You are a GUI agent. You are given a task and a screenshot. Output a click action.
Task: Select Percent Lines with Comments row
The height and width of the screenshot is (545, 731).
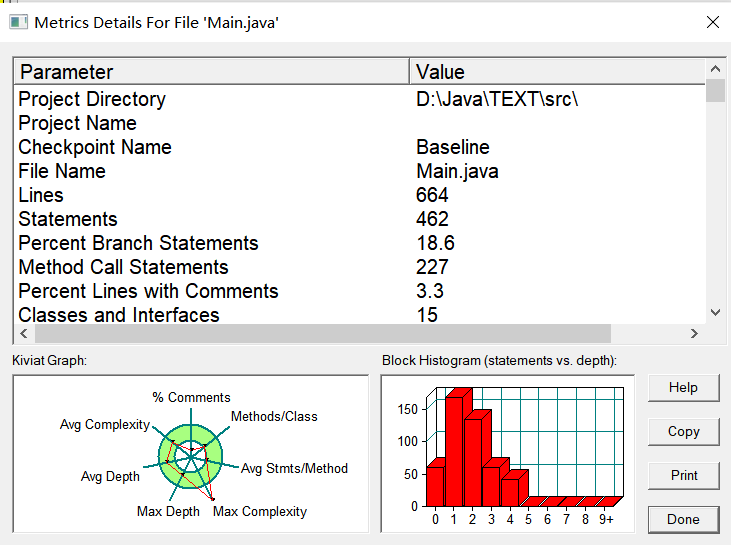pyautogui.click(x=360, y=291)
